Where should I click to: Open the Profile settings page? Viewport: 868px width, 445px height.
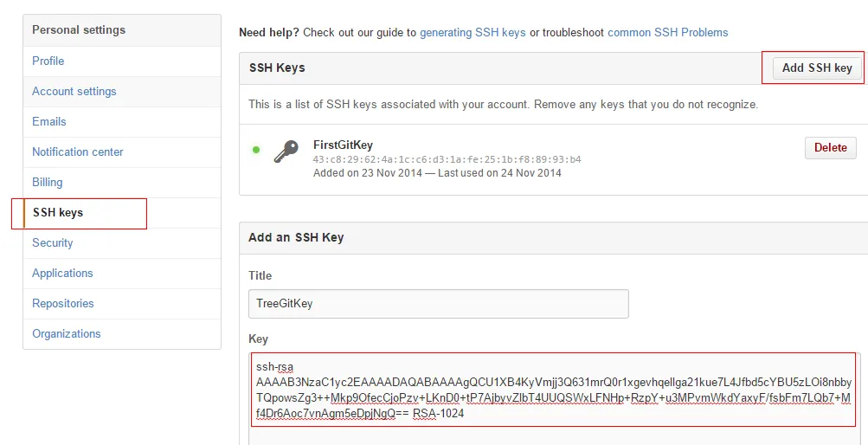coord(48,61)
